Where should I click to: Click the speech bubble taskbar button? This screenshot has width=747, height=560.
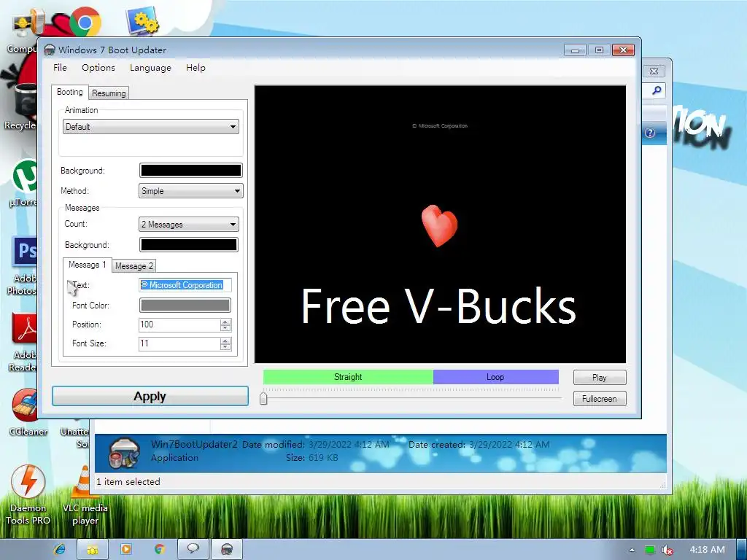tap(193, 549)
